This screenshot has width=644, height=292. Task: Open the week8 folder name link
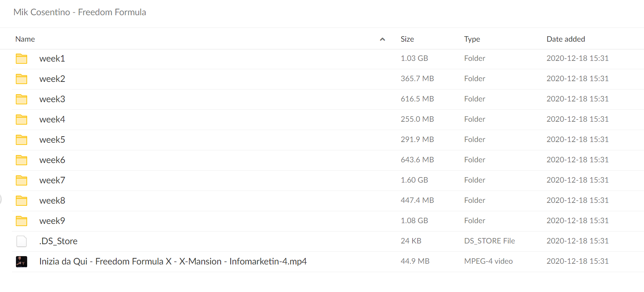coord(52,201)
